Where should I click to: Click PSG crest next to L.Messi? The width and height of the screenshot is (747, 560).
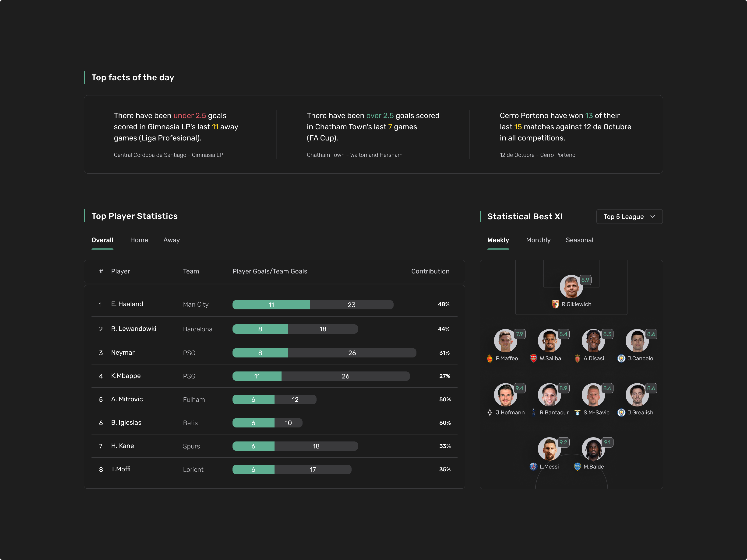(x=533, y=466)
